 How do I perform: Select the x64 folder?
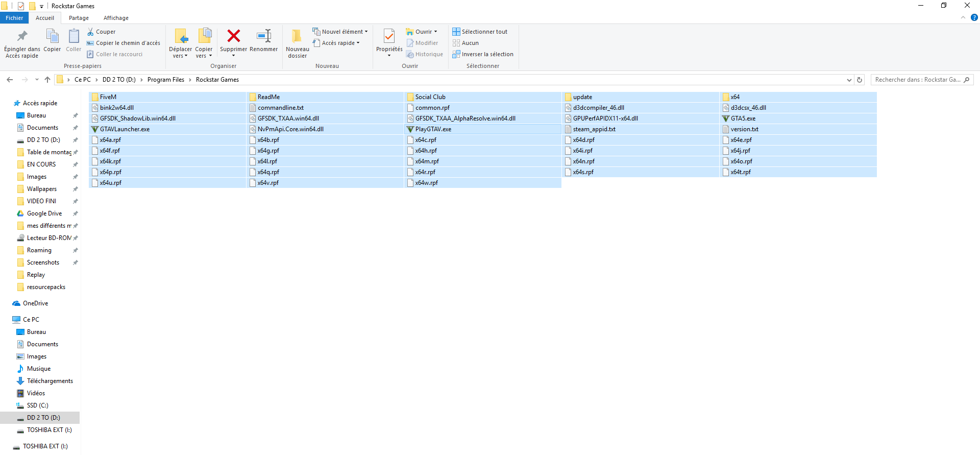(798, 97)
